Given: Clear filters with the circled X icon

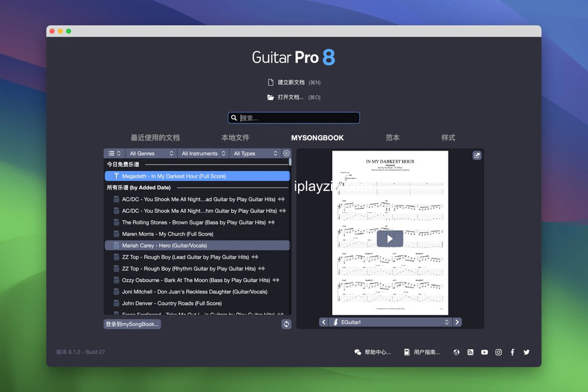Looking at the screenshot, I should tap(286, 153).
